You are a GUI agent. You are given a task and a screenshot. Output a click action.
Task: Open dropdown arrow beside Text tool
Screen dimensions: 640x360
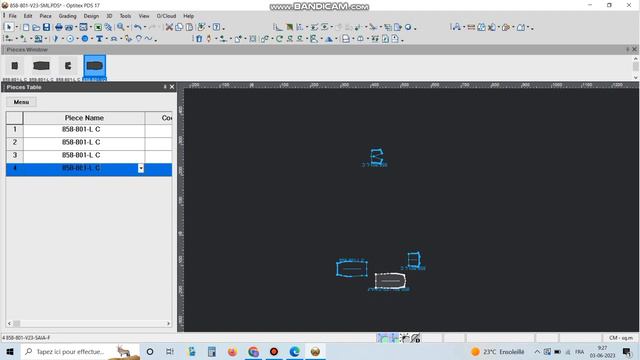pos(107,39)
